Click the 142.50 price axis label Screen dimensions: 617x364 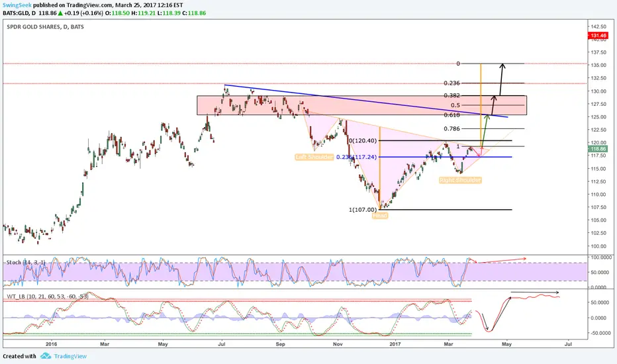coord(598,26)
